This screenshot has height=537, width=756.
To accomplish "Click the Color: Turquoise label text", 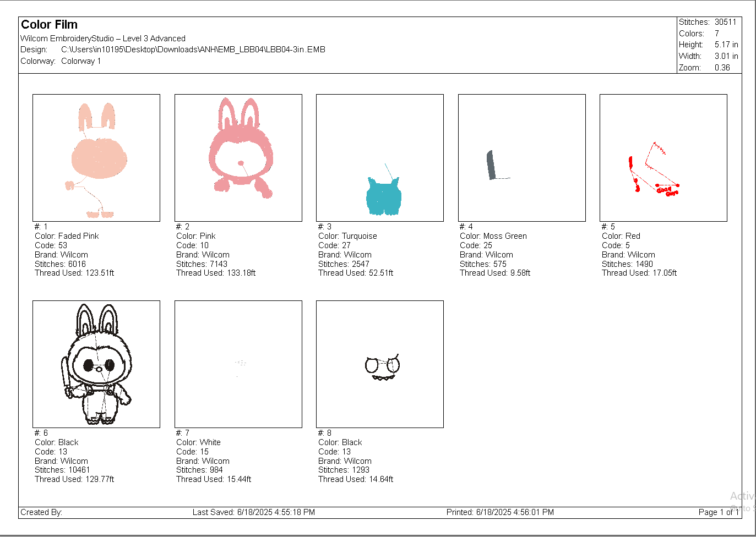I will click(x=347, y=236).
